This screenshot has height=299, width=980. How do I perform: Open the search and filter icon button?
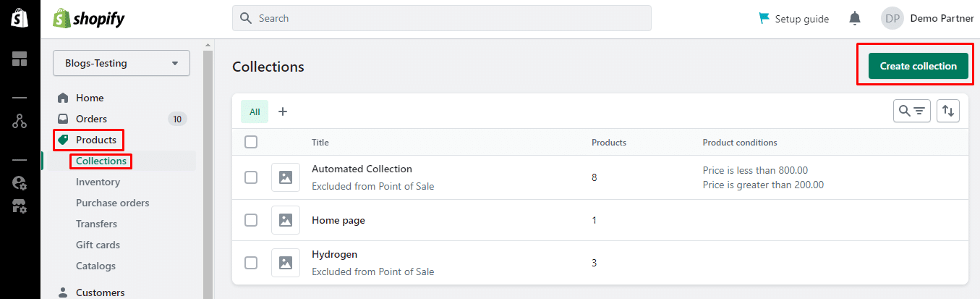(911, 111)
